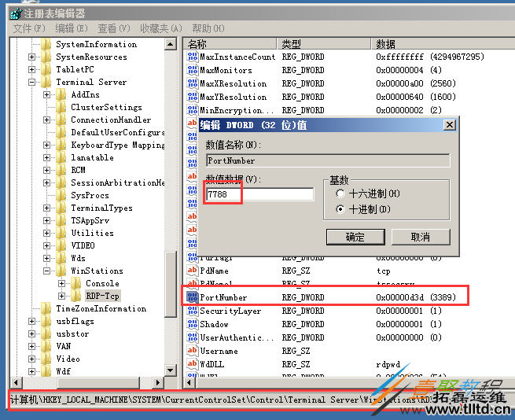Click the value data field containing 7788
The image size is (515, 420).
(259, 194)
